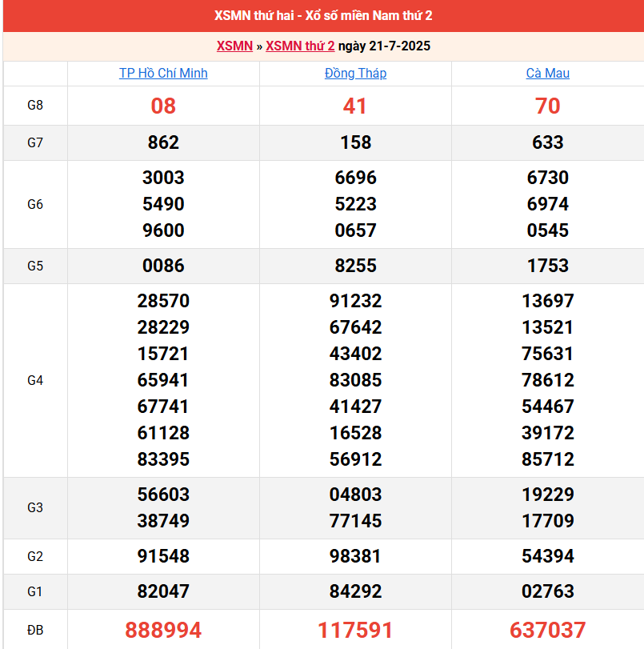Select special prize number 888994
This screenshot has height=649, width=644.
tap(163, 630)
